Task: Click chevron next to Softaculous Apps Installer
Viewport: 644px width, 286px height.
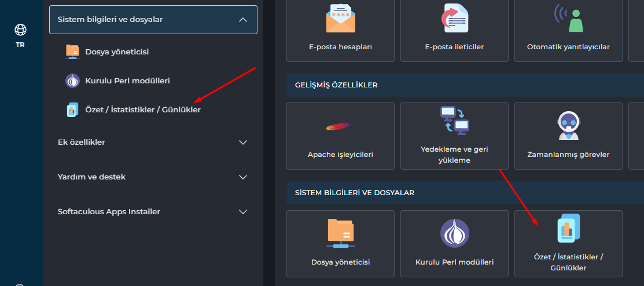Action: tap(243, 212)
